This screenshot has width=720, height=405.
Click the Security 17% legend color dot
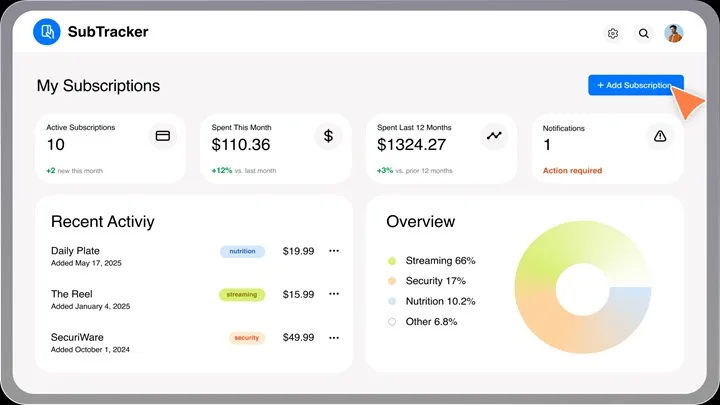click(x=392, y=281)
